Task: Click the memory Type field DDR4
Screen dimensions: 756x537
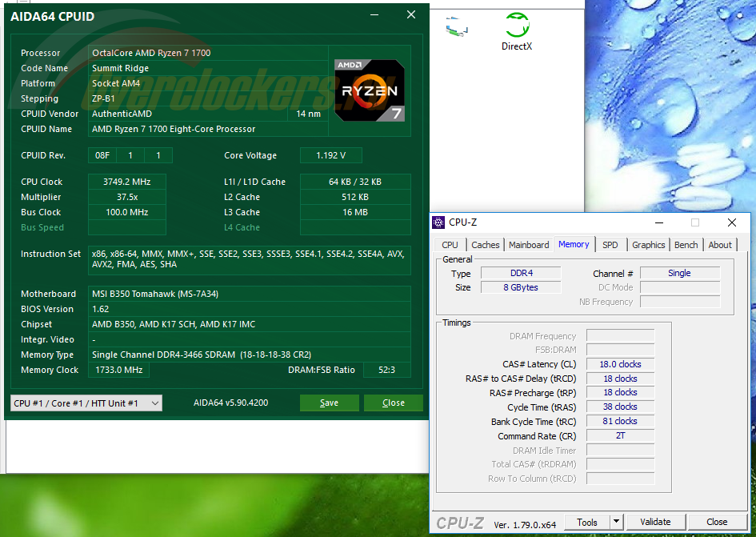Action: (521, 273)
